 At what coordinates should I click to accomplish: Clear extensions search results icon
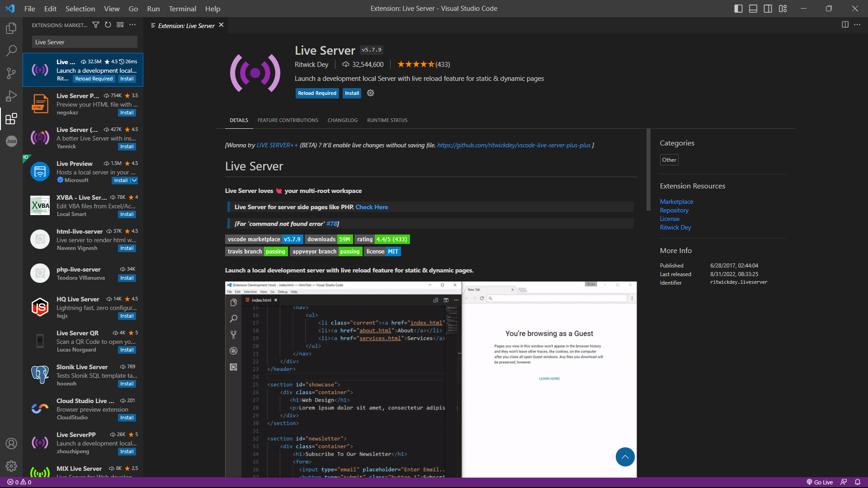pos(120,25)
